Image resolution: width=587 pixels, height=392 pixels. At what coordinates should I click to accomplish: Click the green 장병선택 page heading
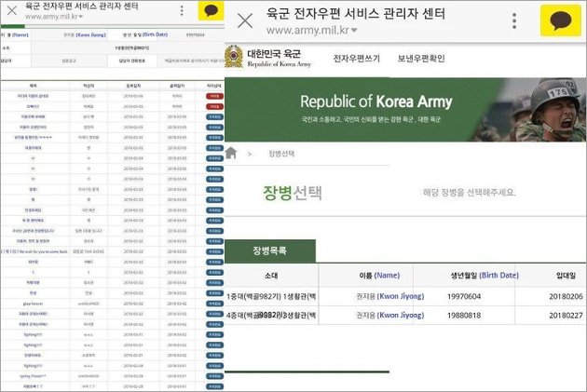point(293,193)
